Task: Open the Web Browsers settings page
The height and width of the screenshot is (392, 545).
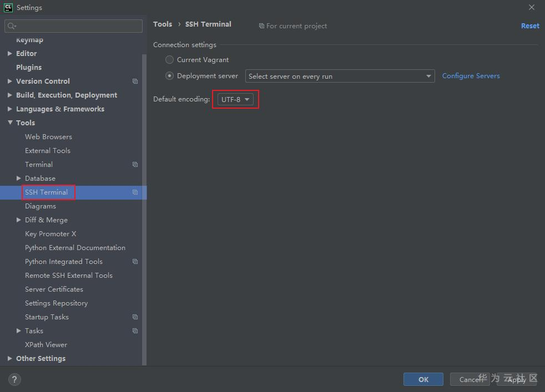Action: pos(48,137)
